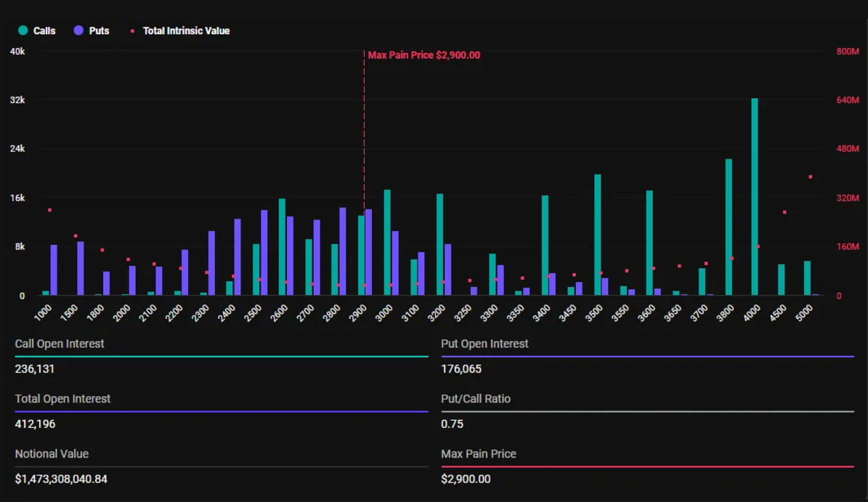Click the 1800 strike label on the x-axis

coord(95,312)
